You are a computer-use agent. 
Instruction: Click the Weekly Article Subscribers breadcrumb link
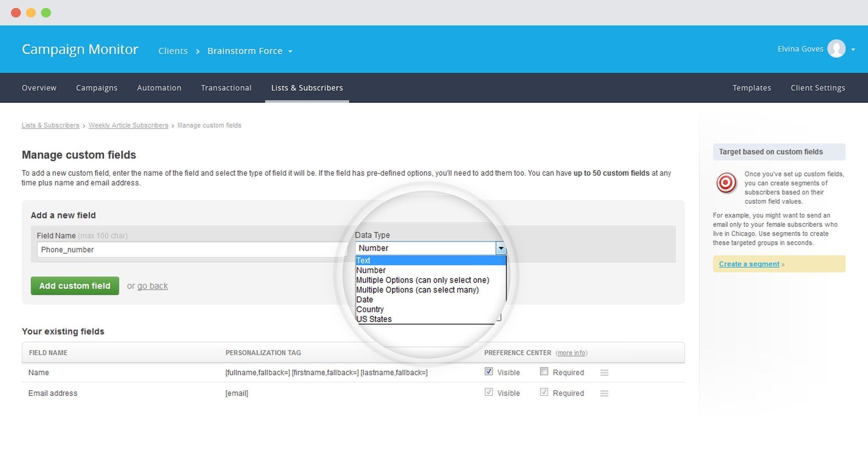point(128,125)
